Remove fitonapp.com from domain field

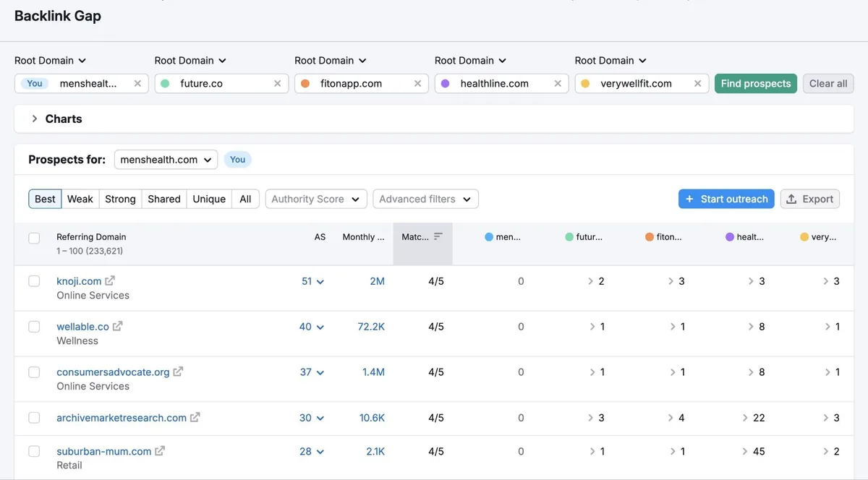click(x=417, y=83)
